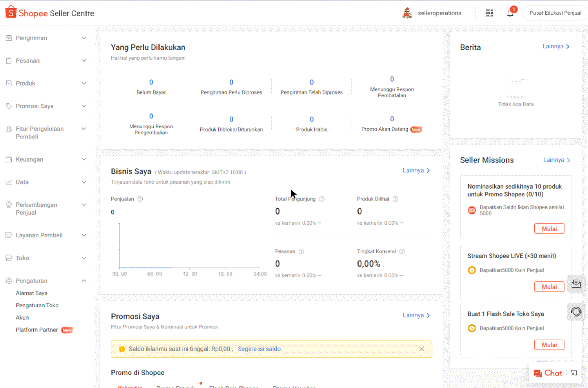Click the Segera isi saldo link

coord(260,349)
